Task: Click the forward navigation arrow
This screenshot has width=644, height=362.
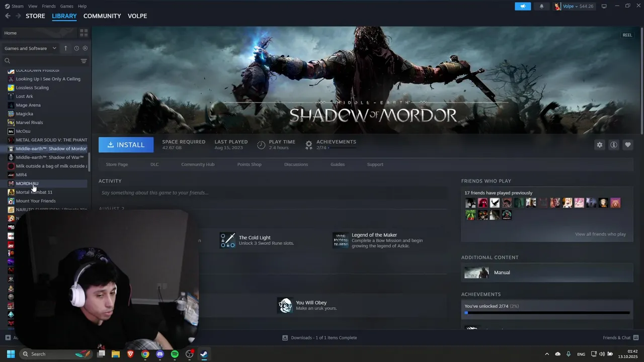Action: [x=18, y=16]
